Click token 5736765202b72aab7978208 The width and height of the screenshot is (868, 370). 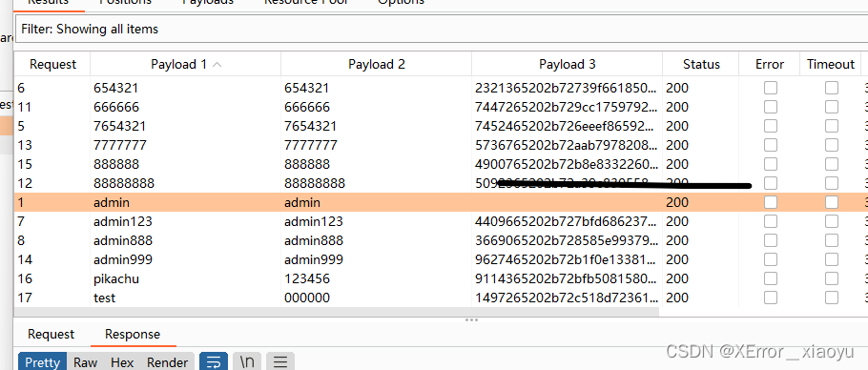(567, 145)
